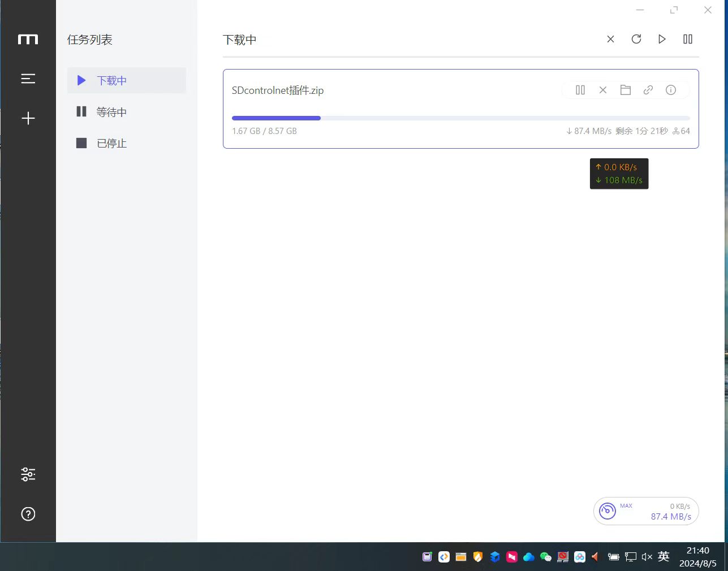Toggle the muted volume tray icon
Screen dimensions: 728x571
647,557
